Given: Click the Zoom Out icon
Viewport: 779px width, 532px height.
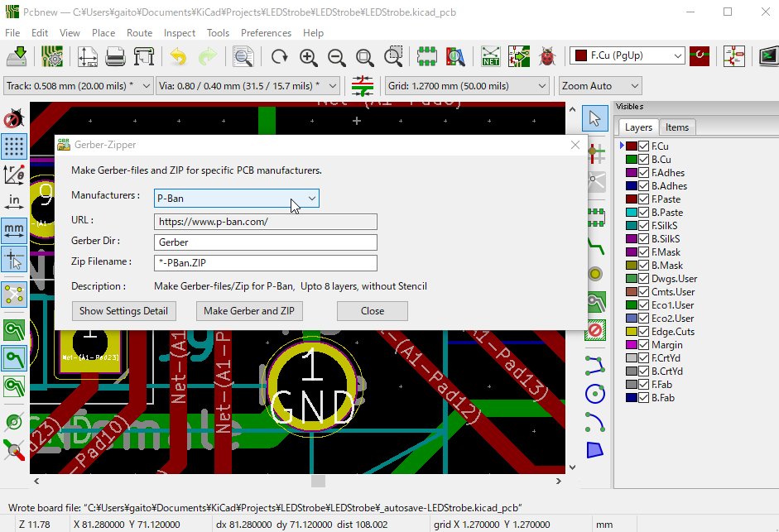Looking at the screenshot, I should 337,56.
